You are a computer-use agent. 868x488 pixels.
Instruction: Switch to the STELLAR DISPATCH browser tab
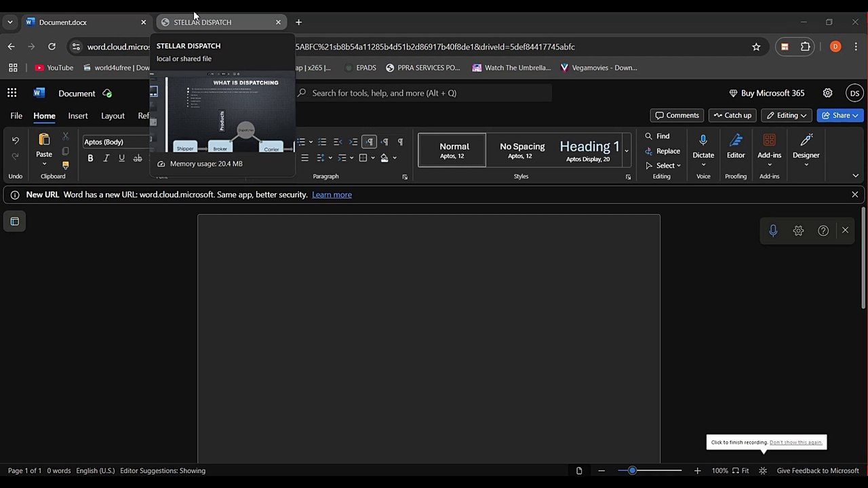point(217,22)
